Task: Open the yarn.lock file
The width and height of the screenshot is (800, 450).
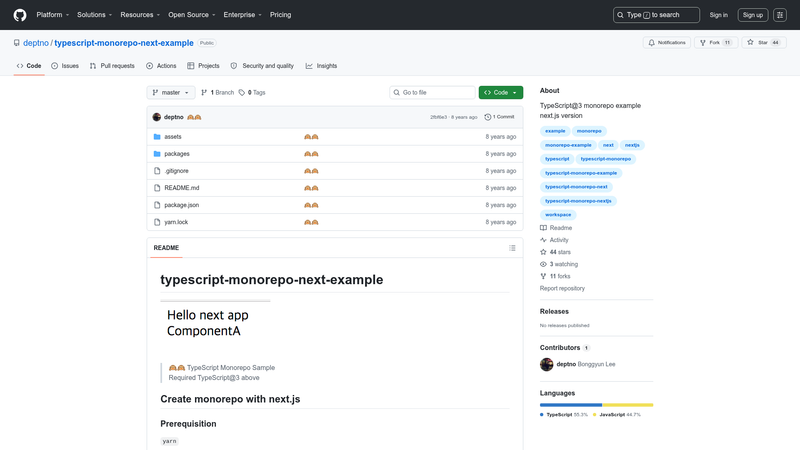Action: click(x=176, y=222)
